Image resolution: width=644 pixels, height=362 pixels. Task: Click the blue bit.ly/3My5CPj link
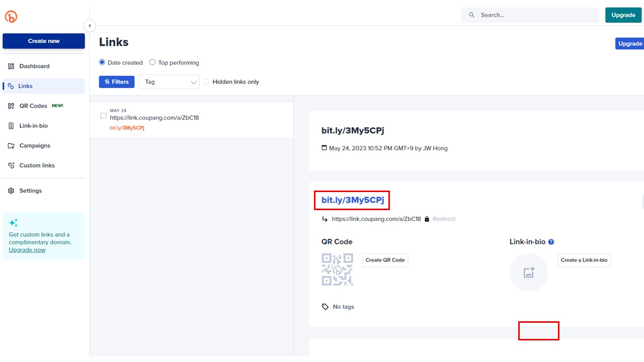click(x=353, y=200)
